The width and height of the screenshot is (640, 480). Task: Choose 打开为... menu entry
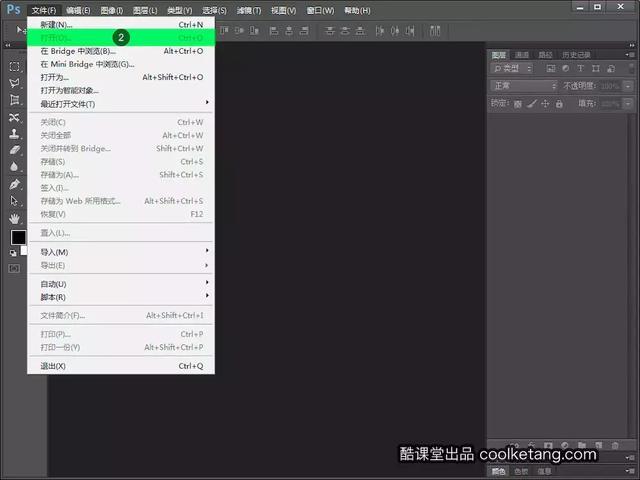tap(121, 77)
